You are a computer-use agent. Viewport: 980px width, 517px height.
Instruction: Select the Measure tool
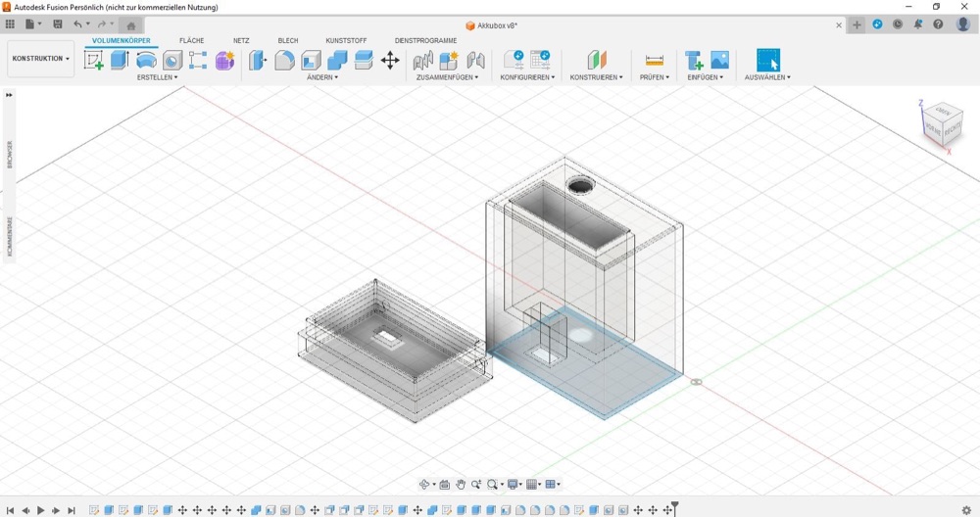pyautogui.click(x=655, y=61)
